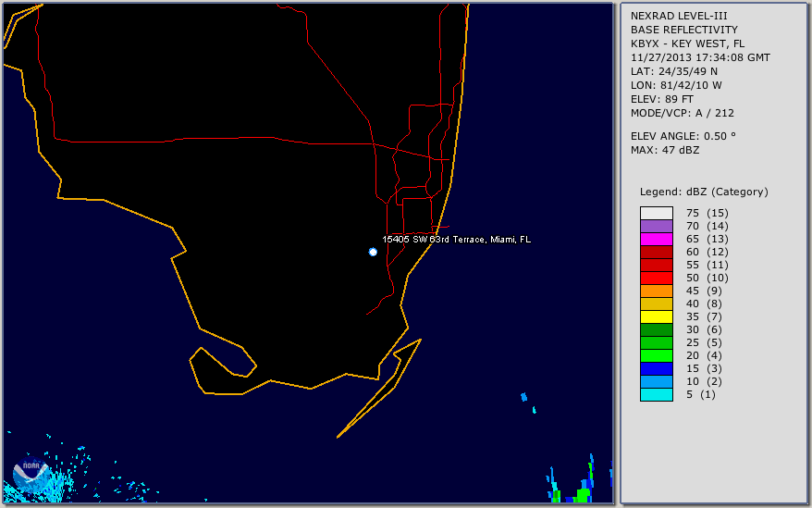Click the BASE REFLECTIVITY product text

pyautogui.click(x=684, y=30)
